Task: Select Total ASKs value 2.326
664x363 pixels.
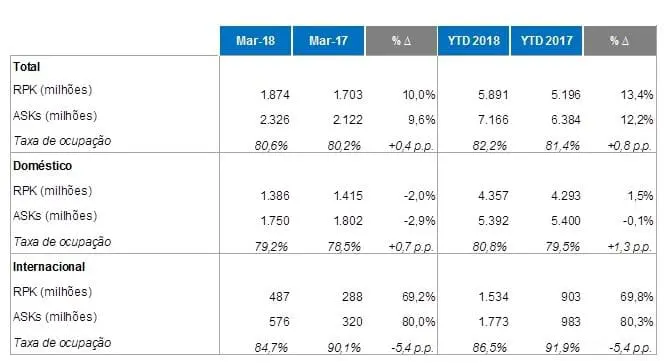Action: point(275,119)
